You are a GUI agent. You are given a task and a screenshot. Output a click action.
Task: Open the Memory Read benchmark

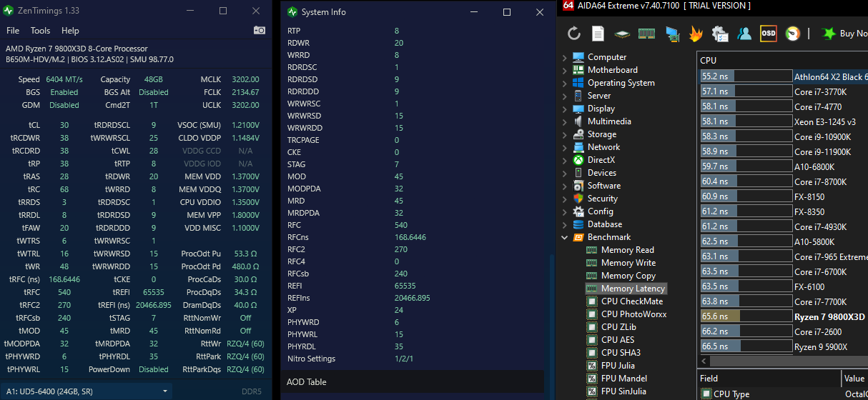[628, 250]
